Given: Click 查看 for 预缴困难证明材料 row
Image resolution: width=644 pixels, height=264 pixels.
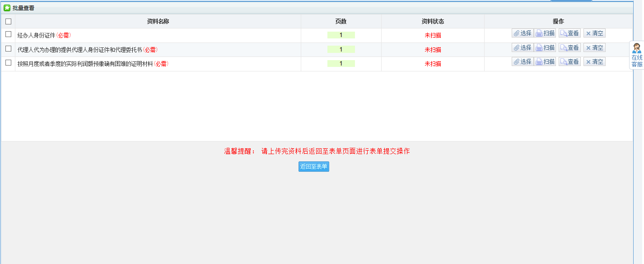Looking at the screenshot, I should tap(569, 62).
